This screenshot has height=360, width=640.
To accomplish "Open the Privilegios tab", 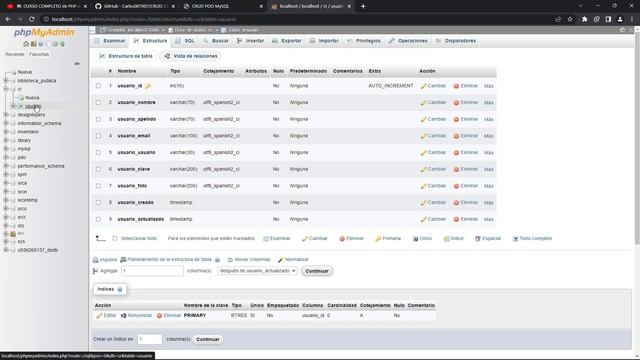I will [364, 41].
